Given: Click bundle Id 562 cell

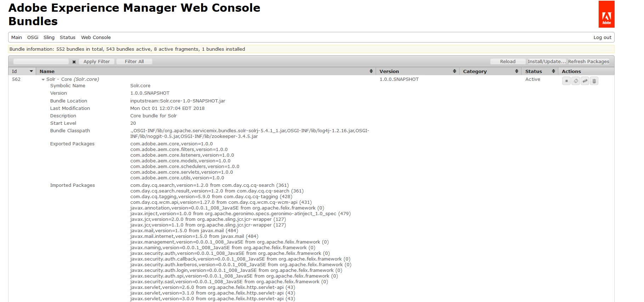Looking at the screenshot, I should [16, 79].
